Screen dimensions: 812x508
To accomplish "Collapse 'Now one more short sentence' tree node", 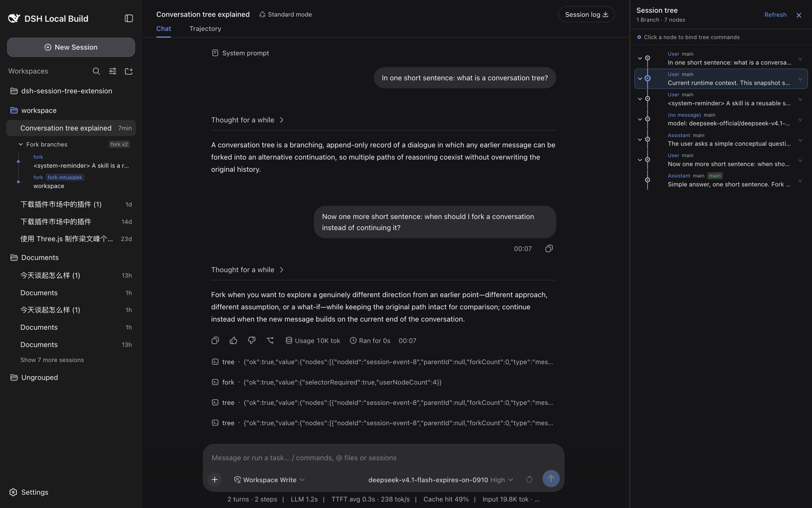I will 640,160.
